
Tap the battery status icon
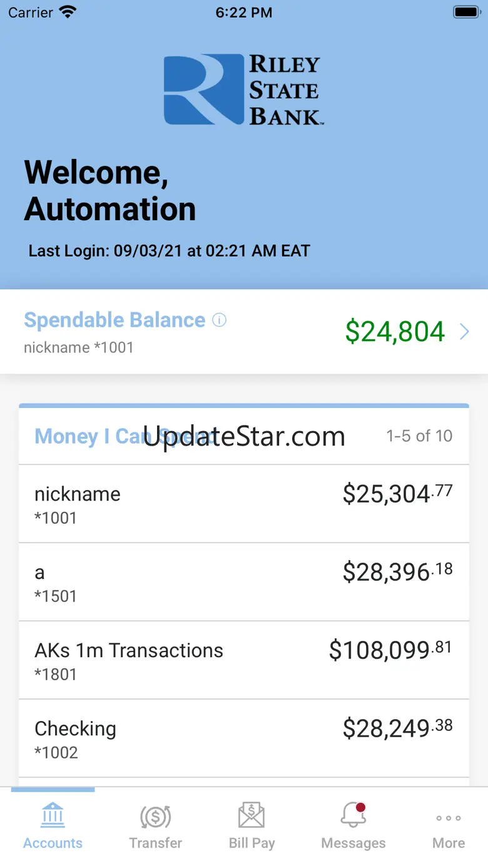pos(466,13)
